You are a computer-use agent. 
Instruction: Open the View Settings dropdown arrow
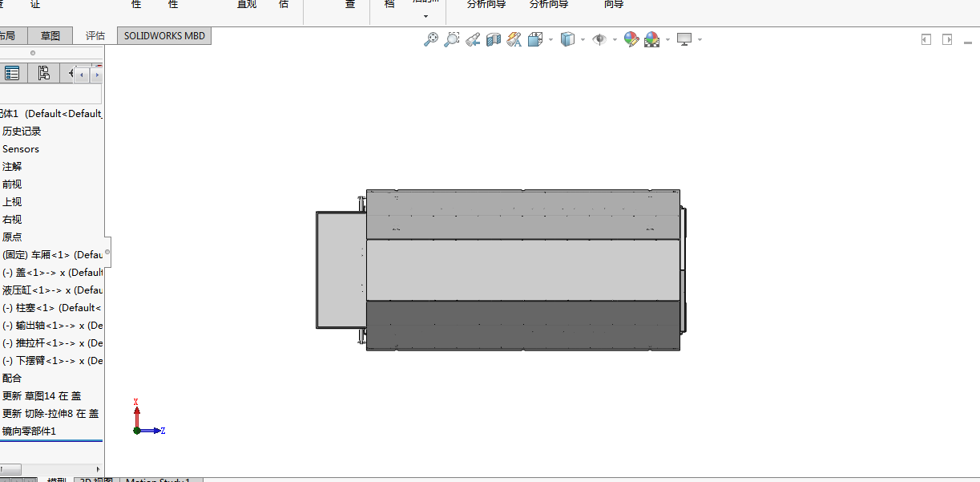coord(700,39)
